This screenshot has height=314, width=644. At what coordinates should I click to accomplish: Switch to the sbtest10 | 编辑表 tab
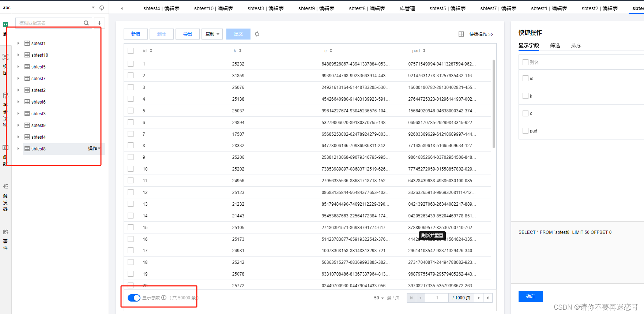(214, 8)
